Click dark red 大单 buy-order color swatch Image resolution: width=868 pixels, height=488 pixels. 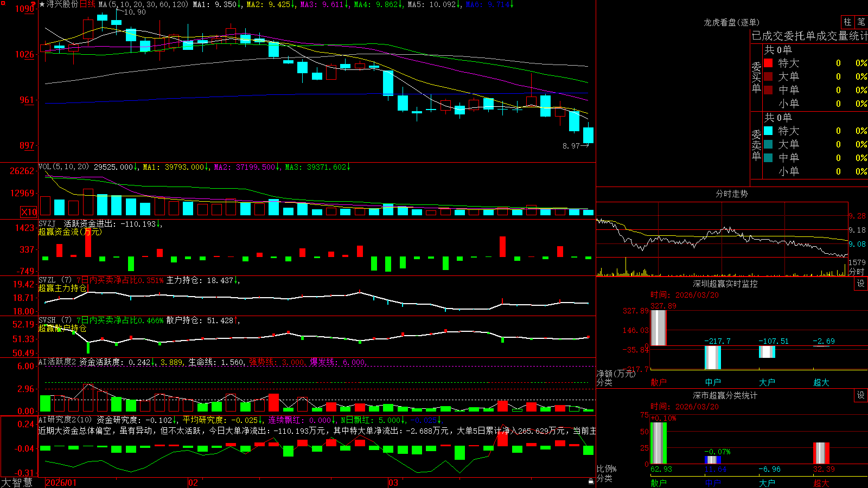click(x=768, y=76)
